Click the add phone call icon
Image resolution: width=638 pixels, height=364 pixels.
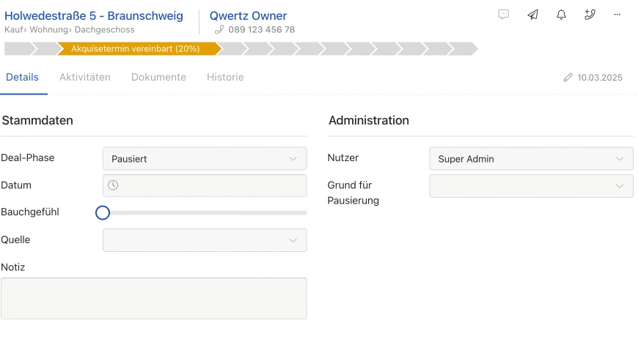pos(590,15)
